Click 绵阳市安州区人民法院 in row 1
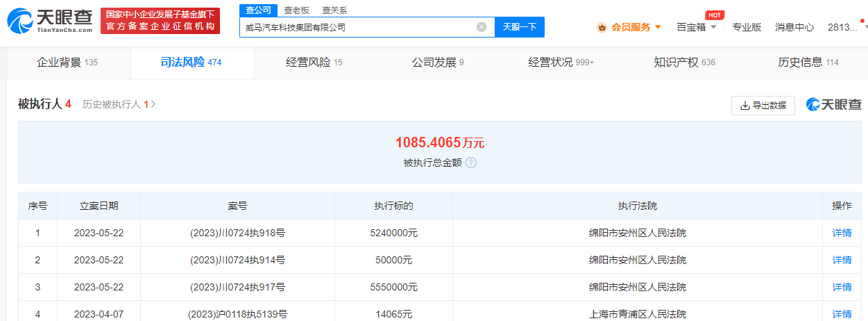The height and width of the screenshot is (321, 868). click(x=638, y=233)
